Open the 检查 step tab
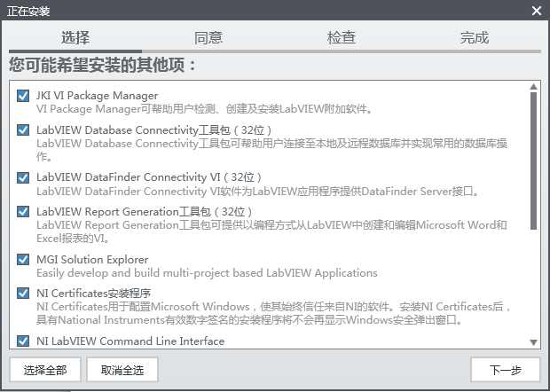 click(342, 37)
